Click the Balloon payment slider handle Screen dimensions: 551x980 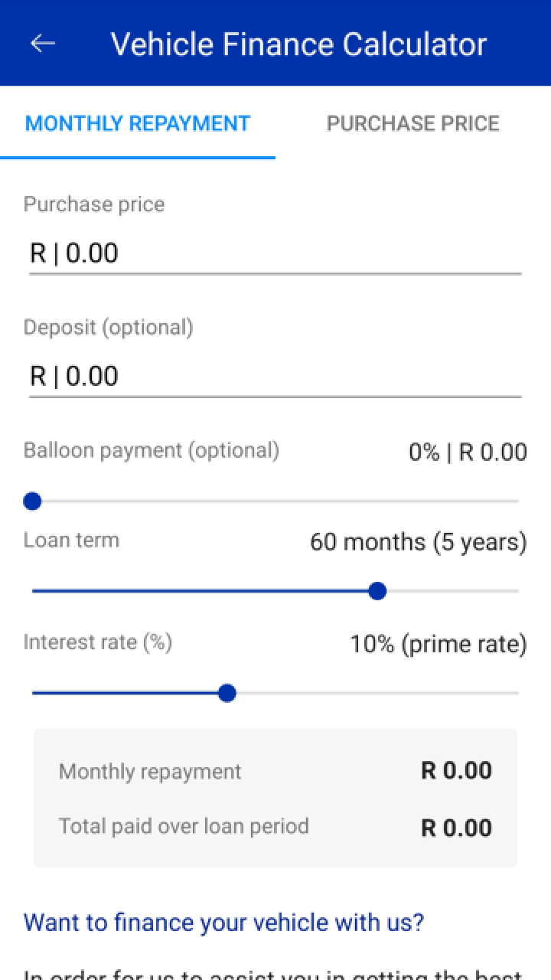click(32, 501)
